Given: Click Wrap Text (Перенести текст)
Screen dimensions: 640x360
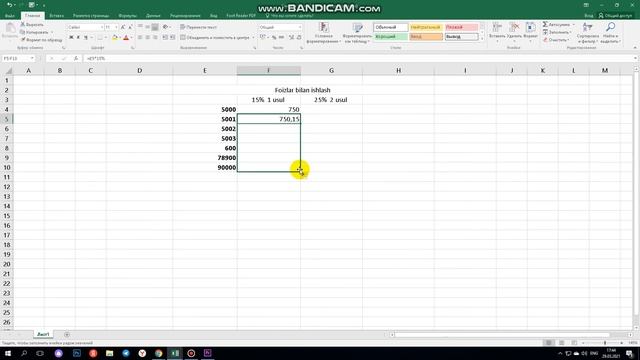Looking at the screenshot, I should pos(199,27).
